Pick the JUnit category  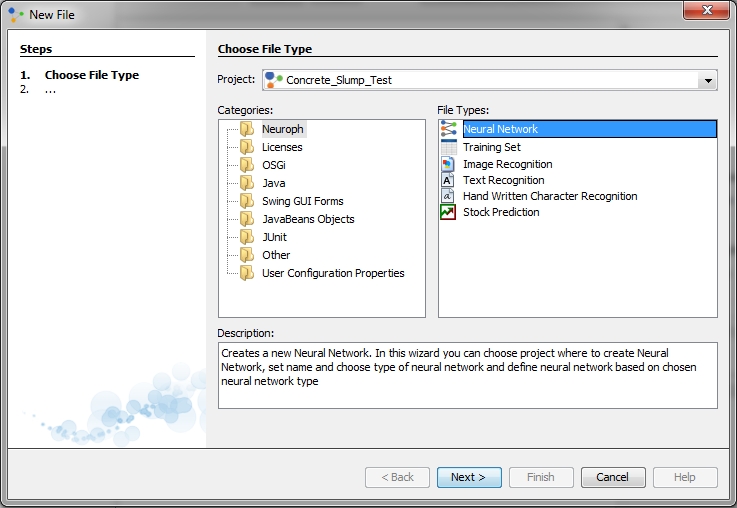275,237
